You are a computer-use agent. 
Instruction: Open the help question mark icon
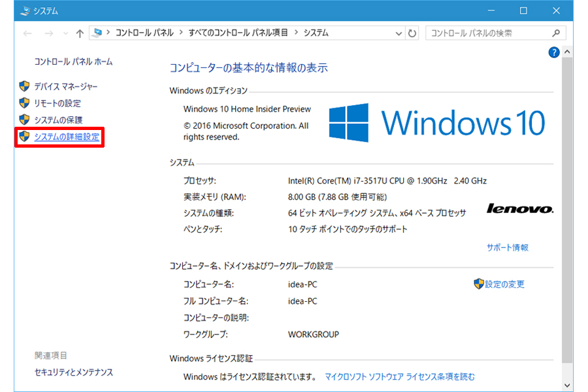[553, 52]
